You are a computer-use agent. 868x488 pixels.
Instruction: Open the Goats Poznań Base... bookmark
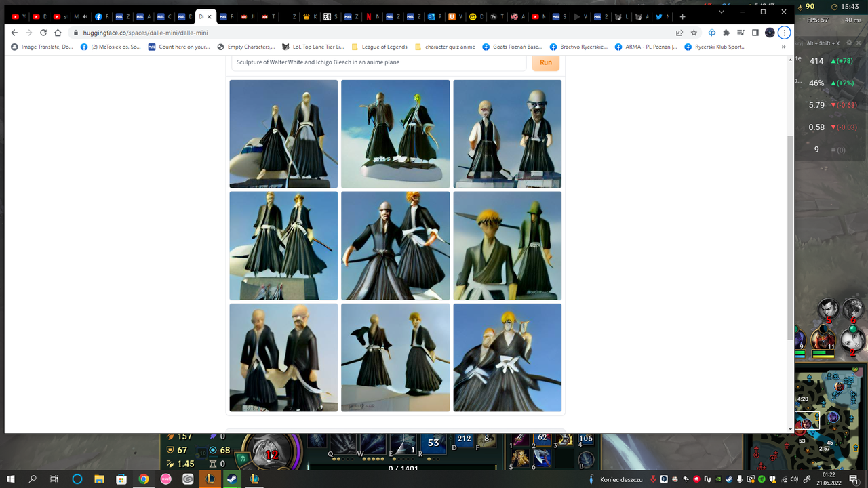(512, 47)
